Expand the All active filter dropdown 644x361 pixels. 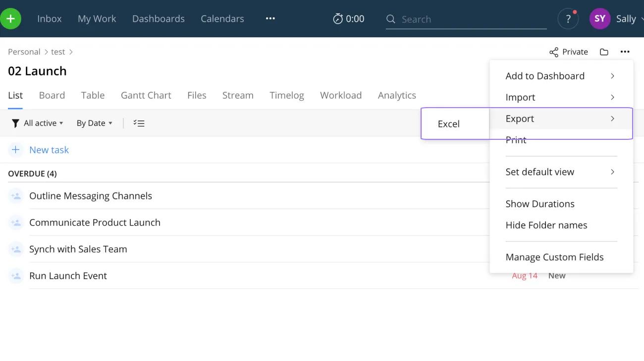pos(40,122)
